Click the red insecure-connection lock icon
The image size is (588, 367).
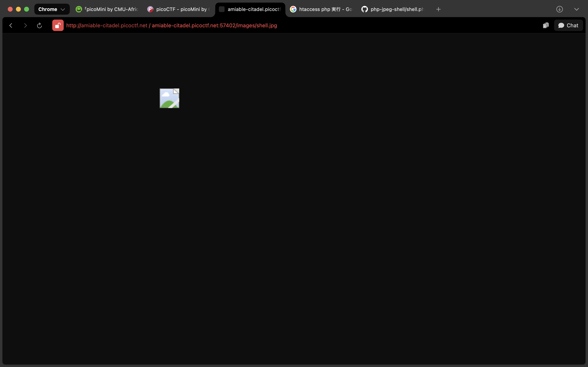[x=58, y=25]
